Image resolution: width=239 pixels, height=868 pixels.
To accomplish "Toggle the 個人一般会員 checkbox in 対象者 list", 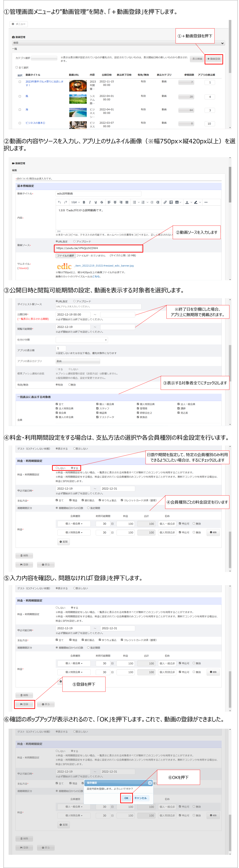I will coord(97,404).
